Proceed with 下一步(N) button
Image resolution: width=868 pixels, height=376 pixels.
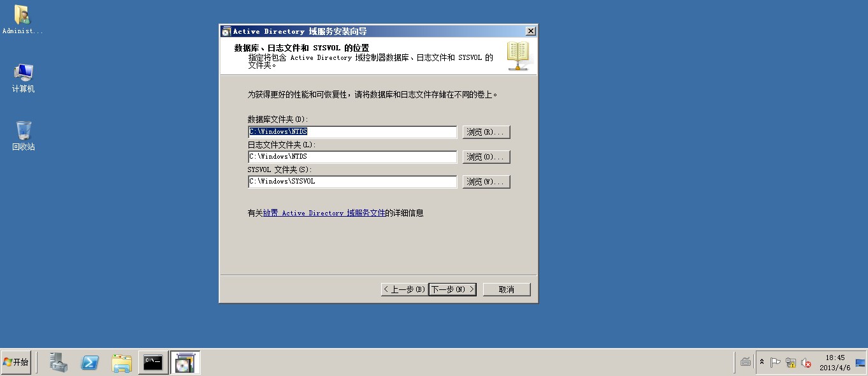(452, 289)
